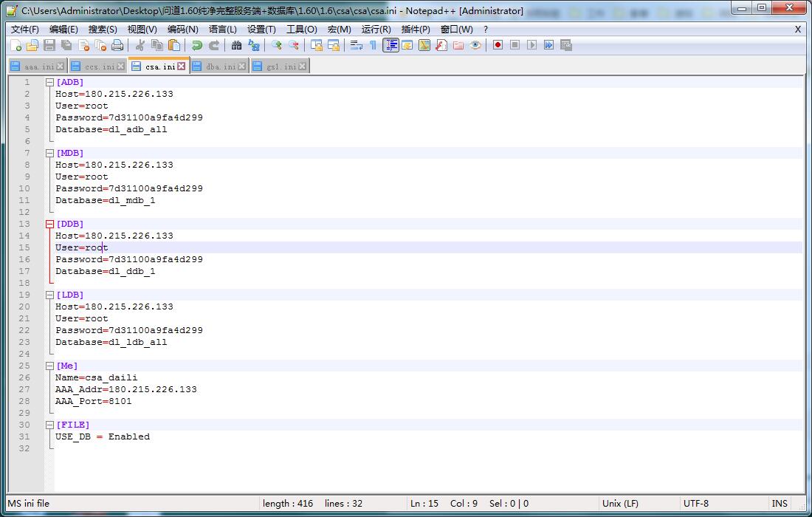Collapse the [DDB] section fold

pos(49,225)
